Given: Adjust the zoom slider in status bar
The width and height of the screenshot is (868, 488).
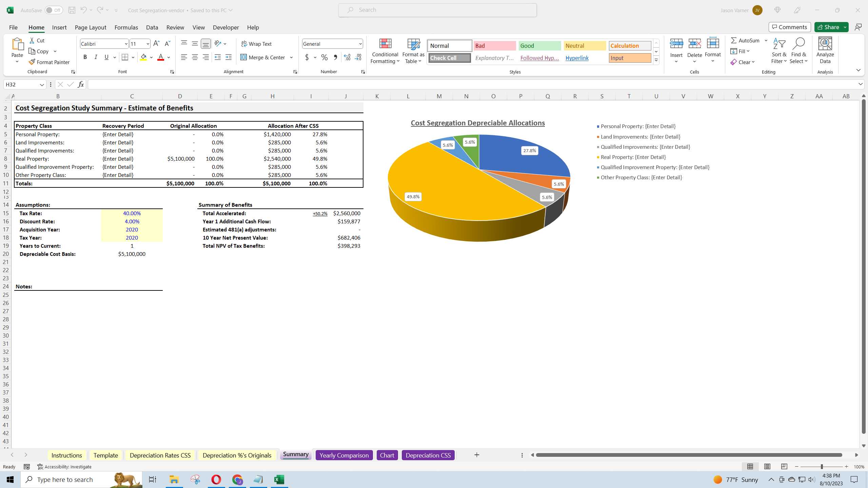Looking at the screenshot, I should (822, 467).
